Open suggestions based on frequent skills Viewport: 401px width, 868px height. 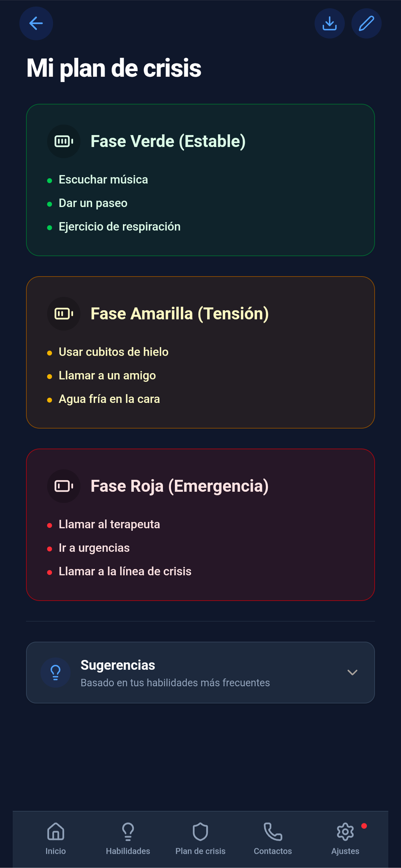(200, 672)
